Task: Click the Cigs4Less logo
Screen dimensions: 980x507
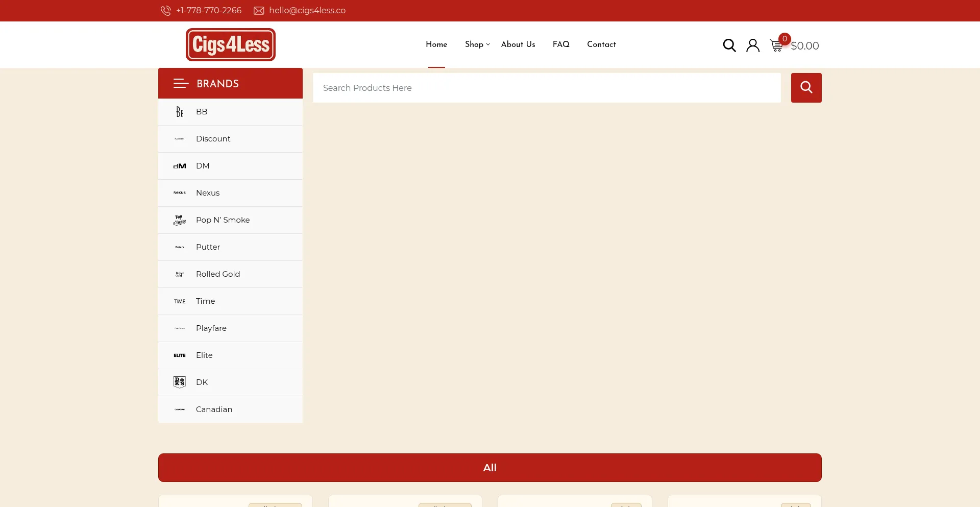Action: coord(231,44)
